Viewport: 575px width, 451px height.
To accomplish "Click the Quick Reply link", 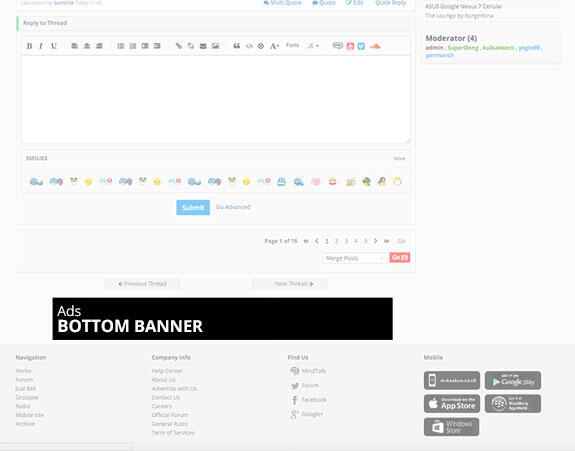I will [x=390, y=3].
